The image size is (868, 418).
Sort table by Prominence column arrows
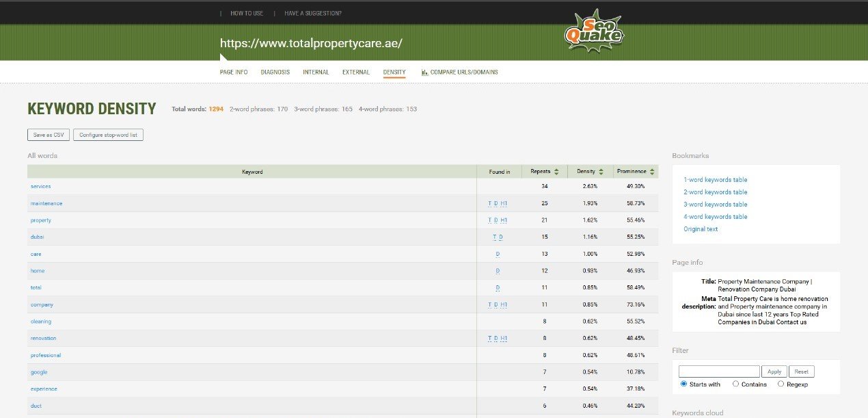[652, 172]
